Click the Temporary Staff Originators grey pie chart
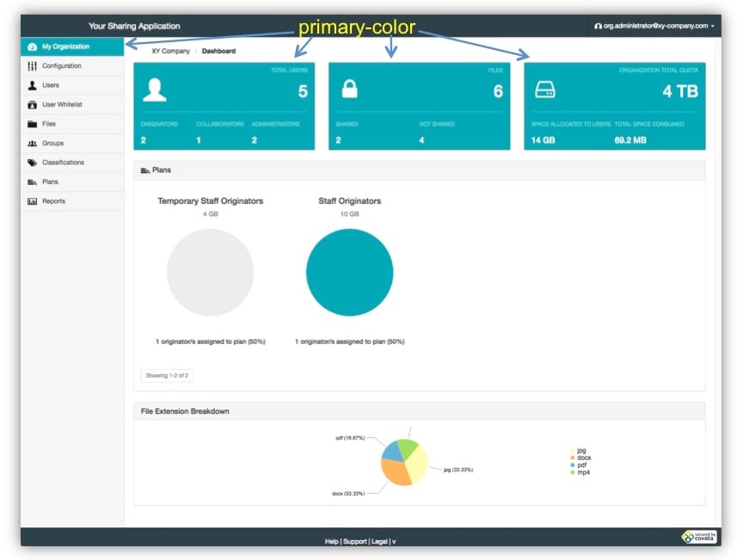 [x=210, y=272]
